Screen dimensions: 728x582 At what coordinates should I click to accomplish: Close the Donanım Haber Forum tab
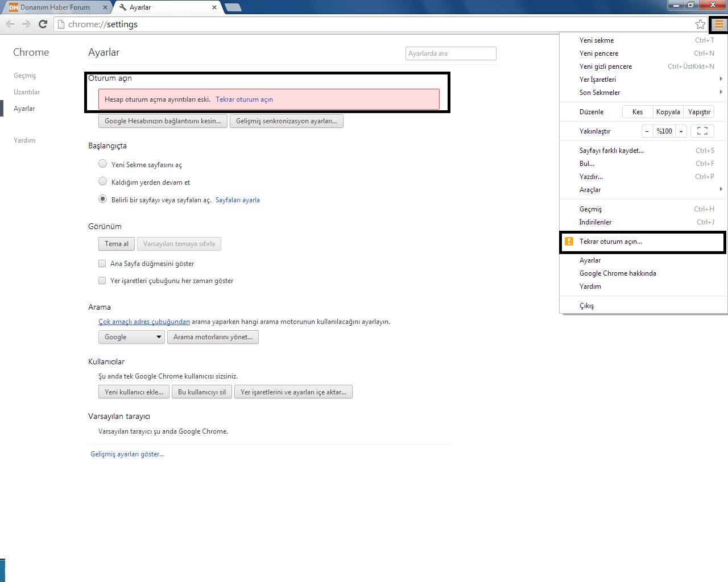(105, 7)
